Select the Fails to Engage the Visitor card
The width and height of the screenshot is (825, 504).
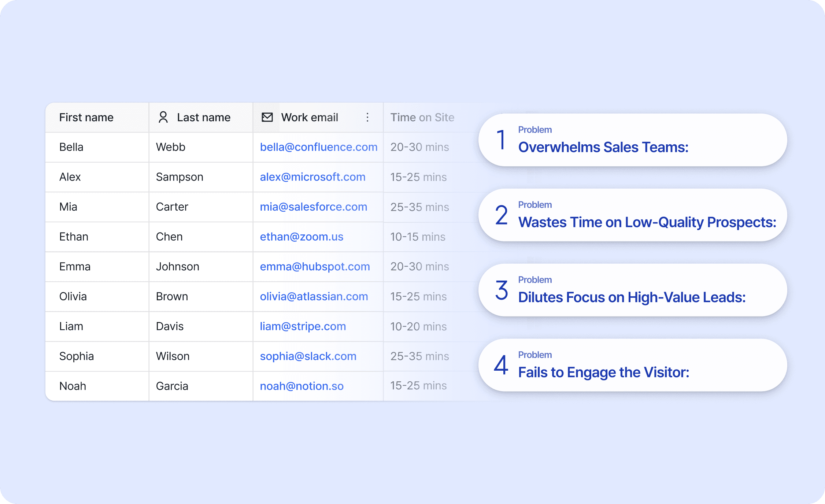click(632, 365)
